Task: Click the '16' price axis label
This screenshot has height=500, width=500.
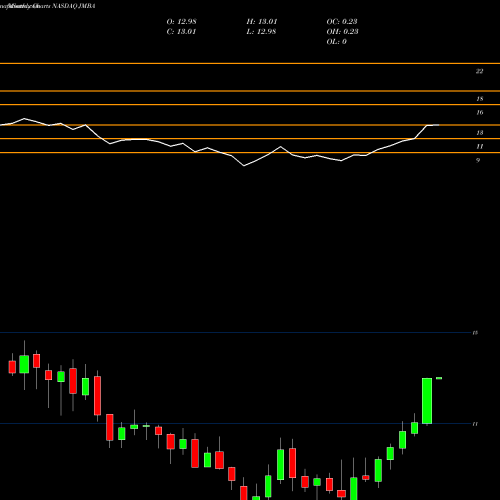Action: (x=479, y=112)
